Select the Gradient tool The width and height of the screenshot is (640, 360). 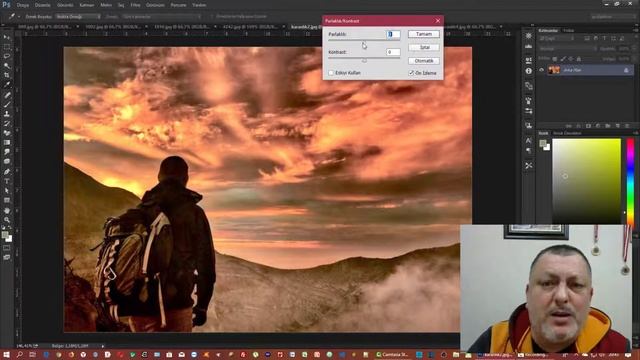tap(7, 142)
